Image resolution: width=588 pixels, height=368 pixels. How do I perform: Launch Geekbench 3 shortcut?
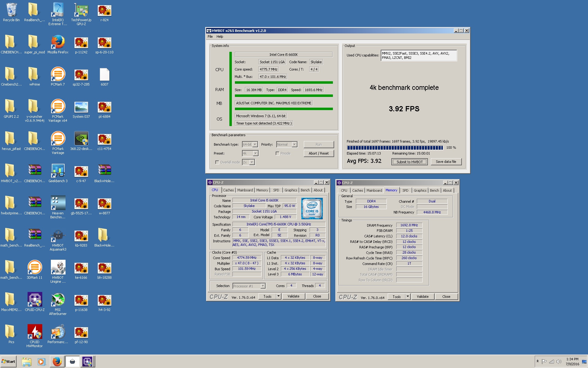(58, 174)
